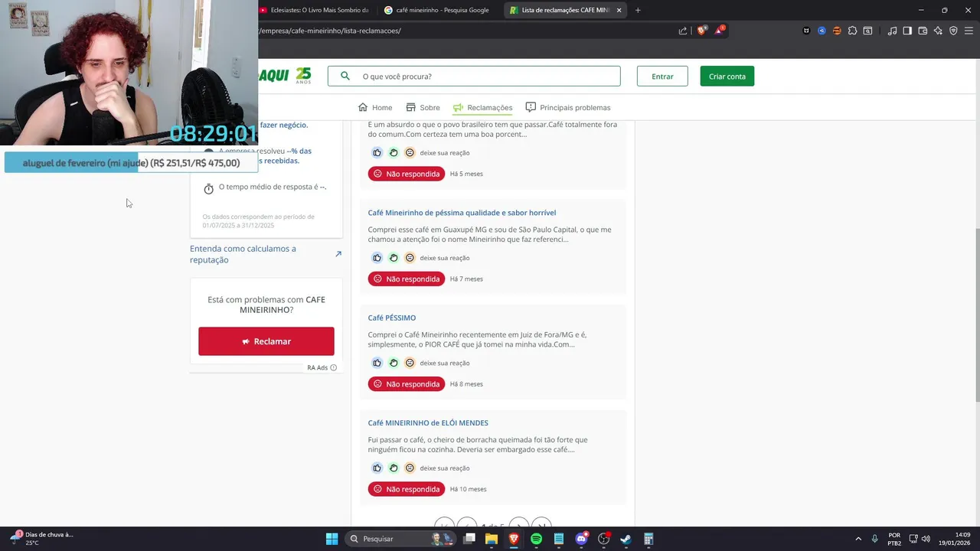The height and width of the screenshot is (551, 980).
Task: Open Task View in the taskbar
Action: tap(469, 539)
